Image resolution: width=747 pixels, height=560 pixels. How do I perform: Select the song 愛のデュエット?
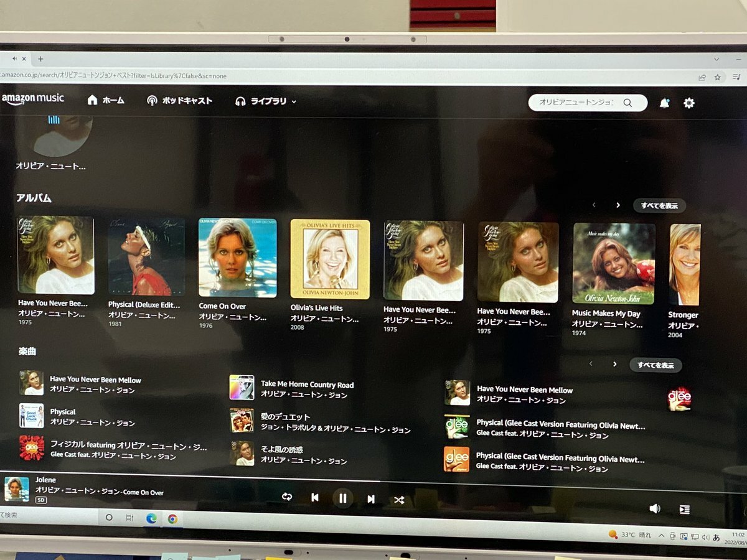(x=285, y=418)
